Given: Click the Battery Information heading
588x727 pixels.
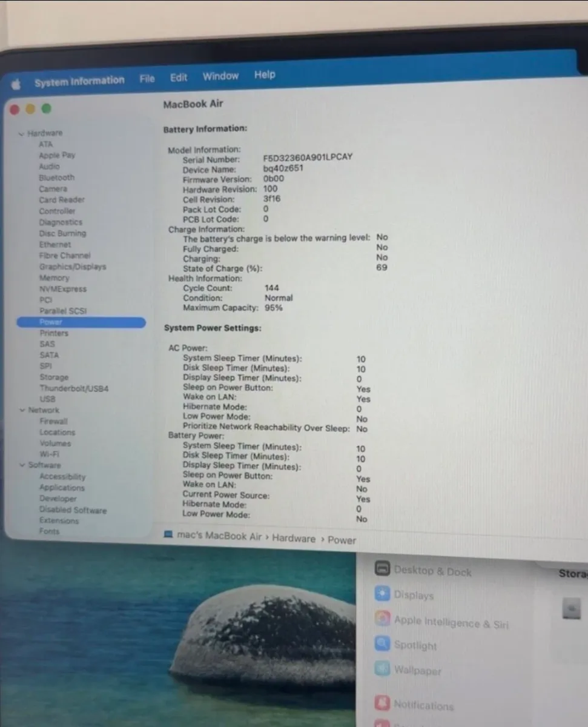Looking at the screenshot, I should [205, 129].
